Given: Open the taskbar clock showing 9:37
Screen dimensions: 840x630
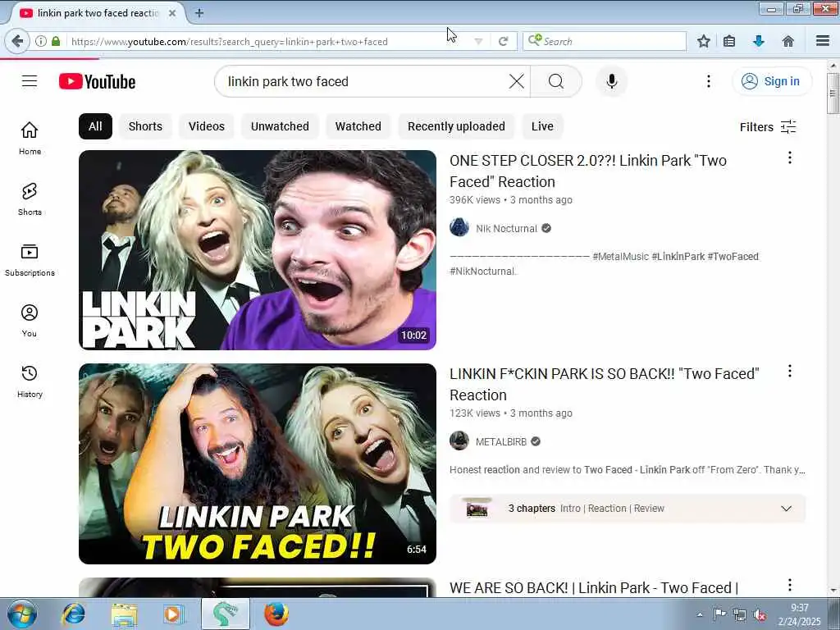Looking at the screenshot, I should click(x=799, y=614).
